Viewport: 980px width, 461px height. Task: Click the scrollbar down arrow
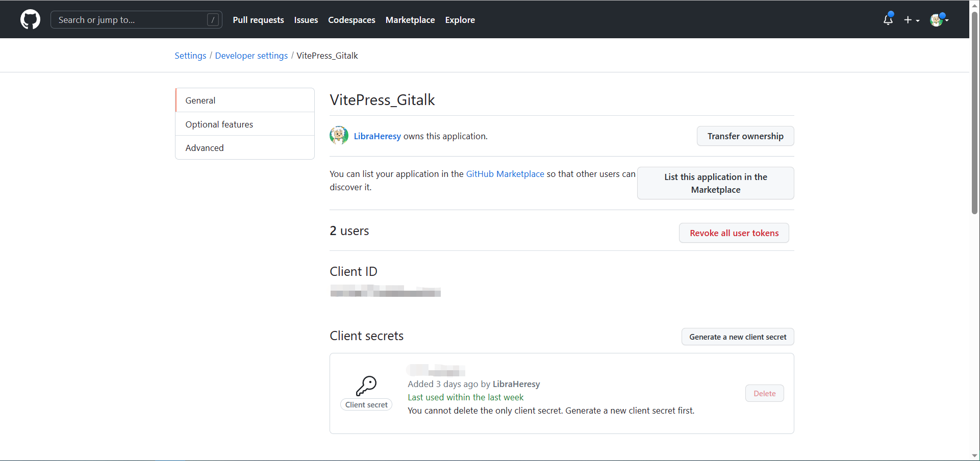975,456
